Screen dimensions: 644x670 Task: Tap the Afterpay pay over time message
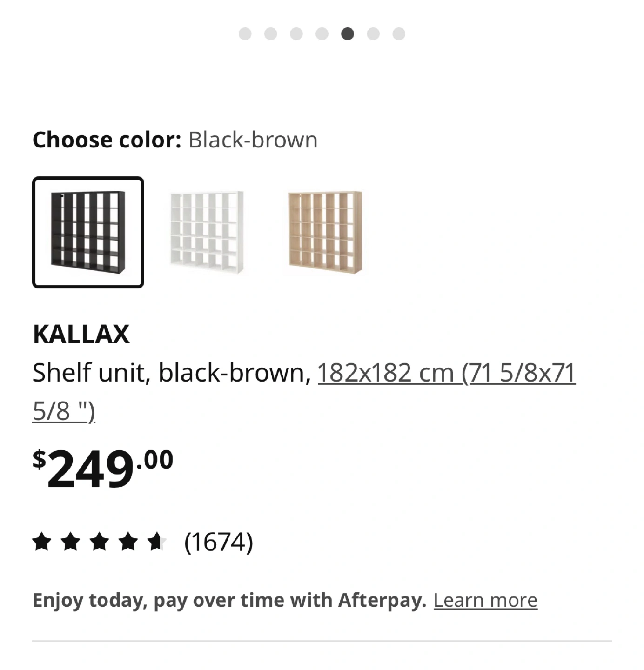229,600
